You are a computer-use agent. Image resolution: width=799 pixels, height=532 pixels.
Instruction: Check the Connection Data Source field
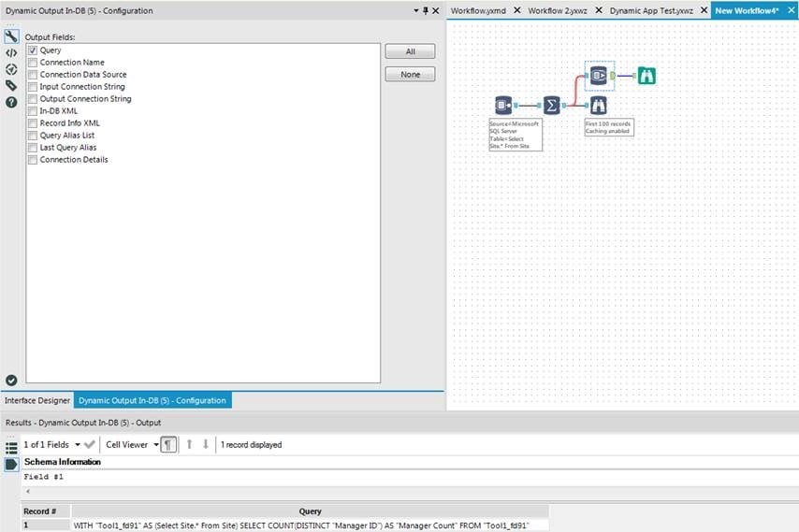(x=33, y=75)
